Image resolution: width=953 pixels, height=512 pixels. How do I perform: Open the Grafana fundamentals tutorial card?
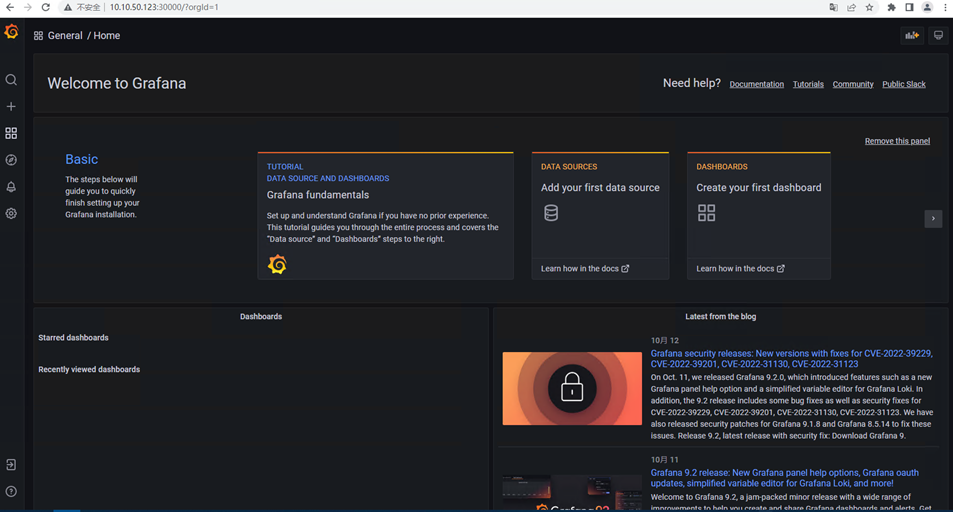click(385, 216)
